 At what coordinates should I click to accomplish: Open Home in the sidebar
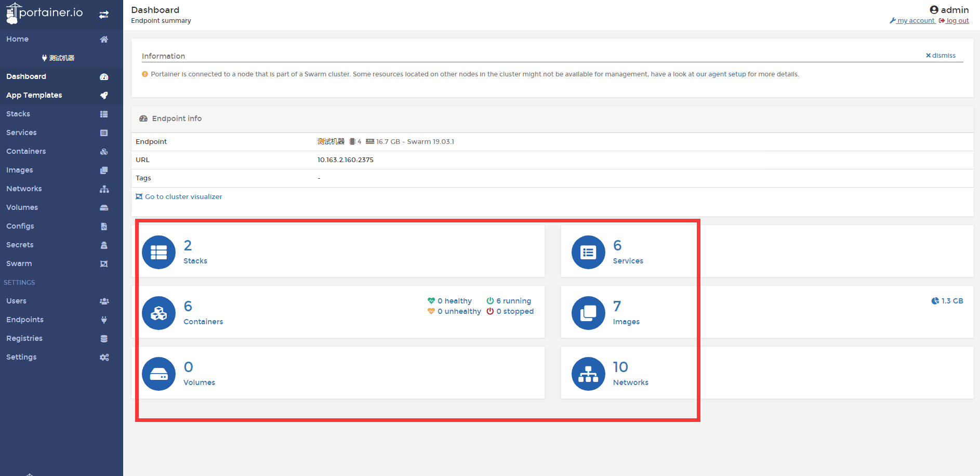pyautogui.click(x=61, y=39)
